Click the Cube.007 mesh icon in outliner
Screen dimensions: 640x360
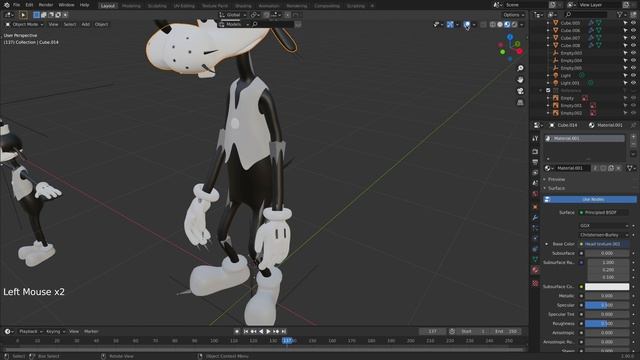[556, 38]
